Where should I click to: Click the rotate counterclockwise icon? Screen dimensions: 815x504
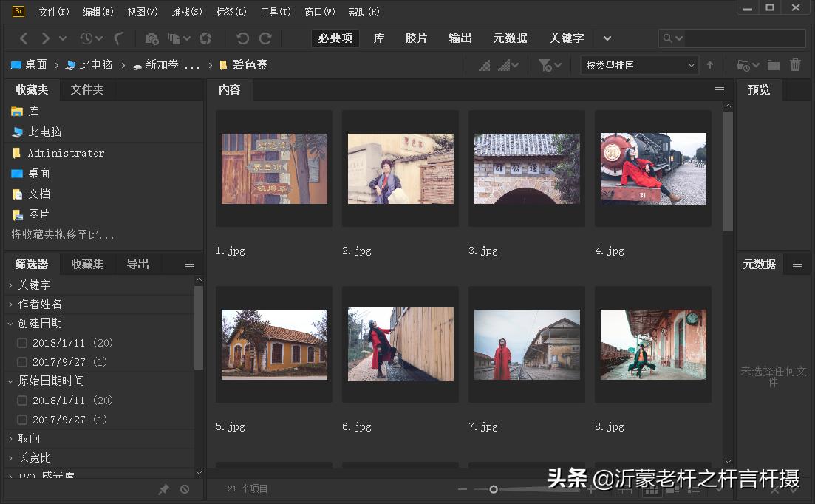click(x=242, y=38)
